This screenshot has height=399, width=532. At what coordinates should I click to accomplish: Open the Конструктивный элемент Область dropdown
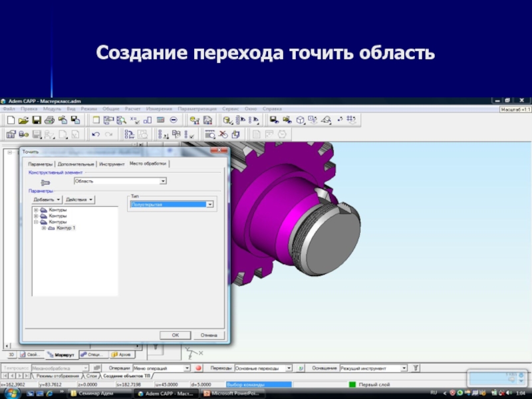point(163,181)
